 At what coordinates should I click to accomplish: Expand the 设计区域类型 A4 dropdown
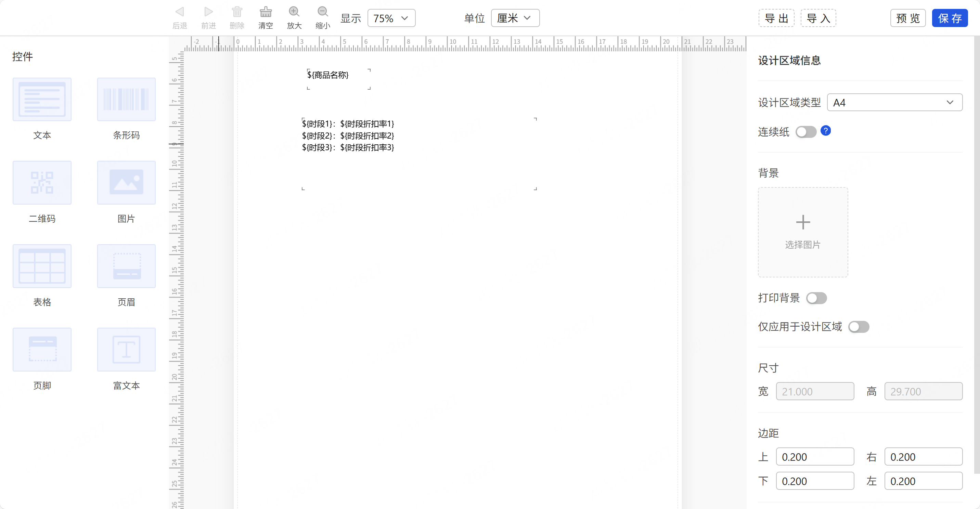click(894, 102)
